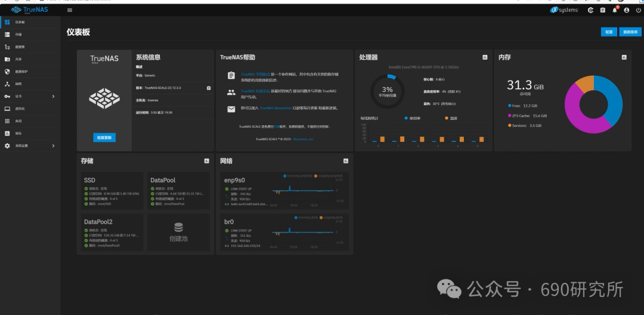This screenshot has height=315, width=644.
Task: Open the iXsystems logo link
Action: point(564,10)
